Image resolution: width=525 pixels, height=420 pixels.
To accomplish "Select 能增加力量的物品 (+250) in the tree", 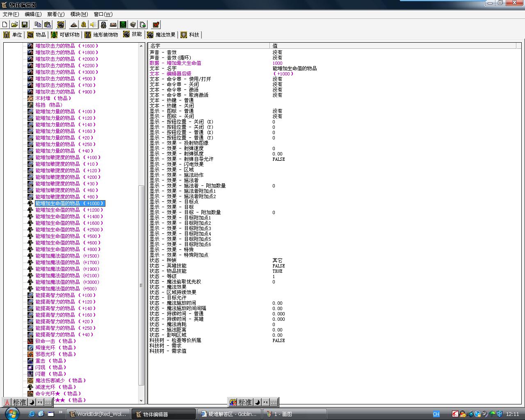I will coord(66,144).
